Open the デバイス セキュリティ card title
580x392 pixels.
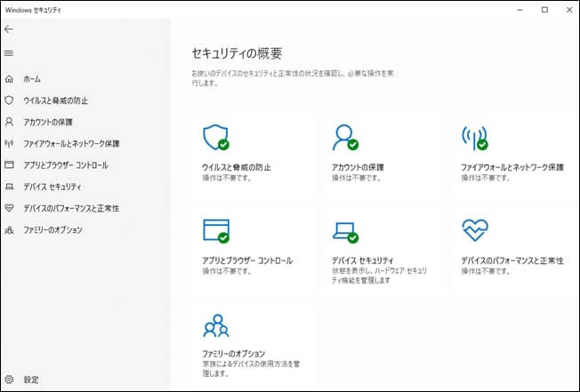pos(363,260)
